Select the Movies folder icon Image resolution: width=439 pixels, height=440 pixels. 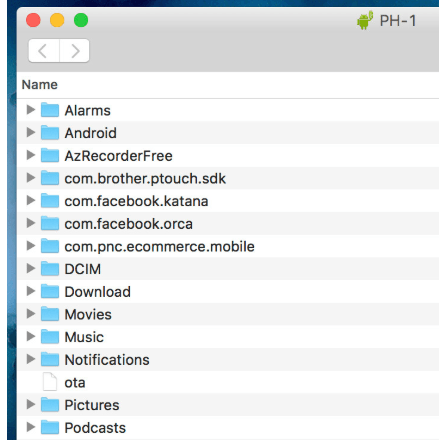point(50,314)
